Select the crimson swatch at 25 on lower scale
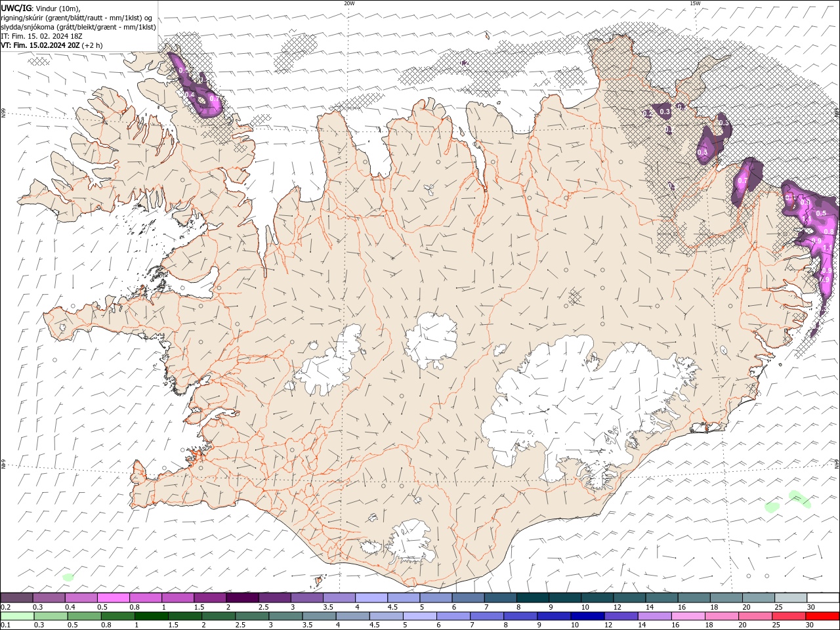Image resolution: width=840 pixels, height=630 pixels. coord(788,616)
